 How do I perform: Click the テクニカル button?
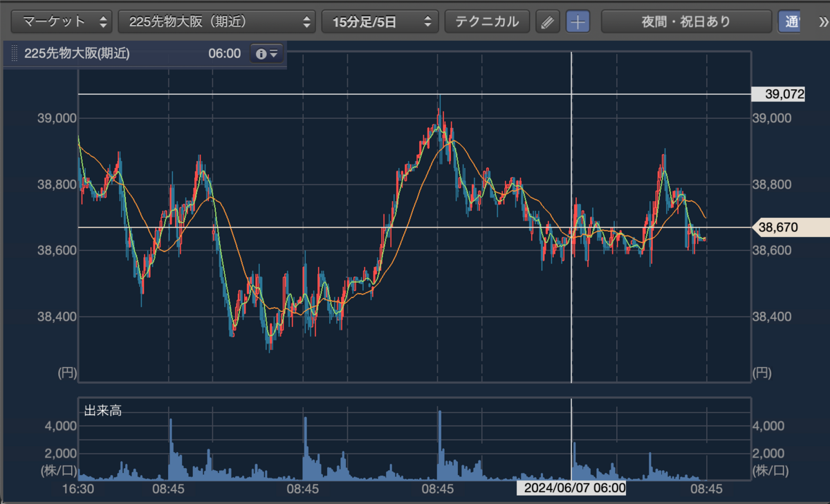tap(487, 21)
